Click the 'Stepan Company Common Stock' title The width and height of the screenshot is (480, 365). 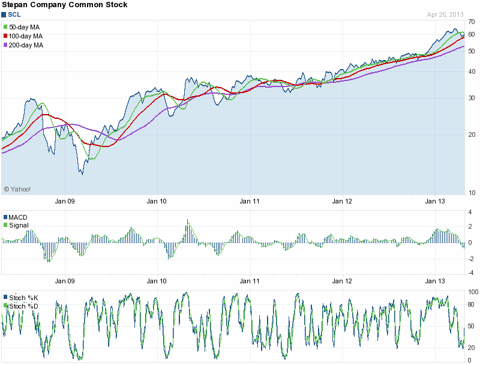tap(65, 5)
